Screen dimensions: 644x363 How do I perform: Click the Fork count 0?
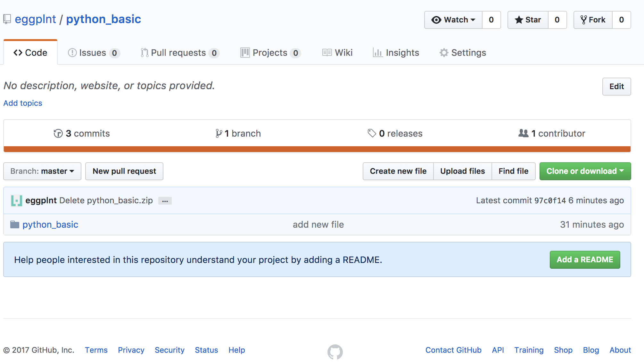pyautogui.click(x=622, y=20)
